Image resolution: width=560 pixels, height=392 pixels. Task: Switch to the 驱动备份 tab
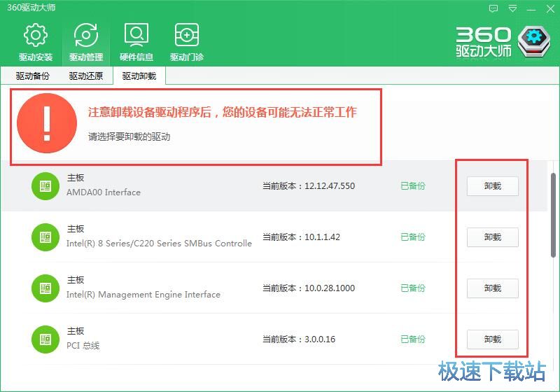[x=32, y=76]
